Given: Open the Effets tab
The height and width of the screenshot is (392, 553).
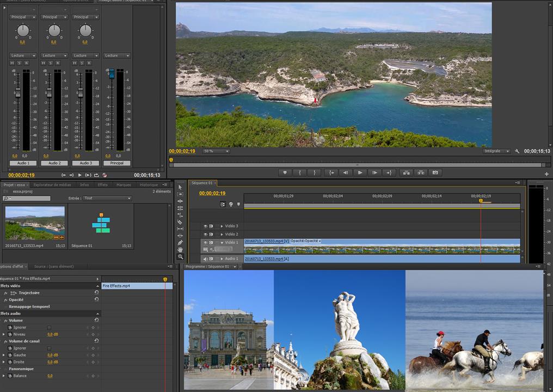Looking at the screenshot, I should click(x=103, y=185).
